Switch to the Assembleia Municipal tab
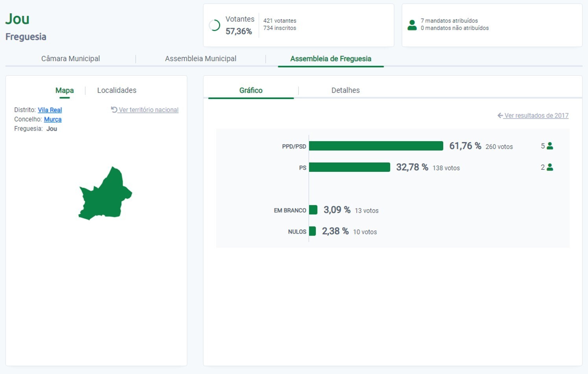Screen dimensions: 588x374 tap(201, 59)
